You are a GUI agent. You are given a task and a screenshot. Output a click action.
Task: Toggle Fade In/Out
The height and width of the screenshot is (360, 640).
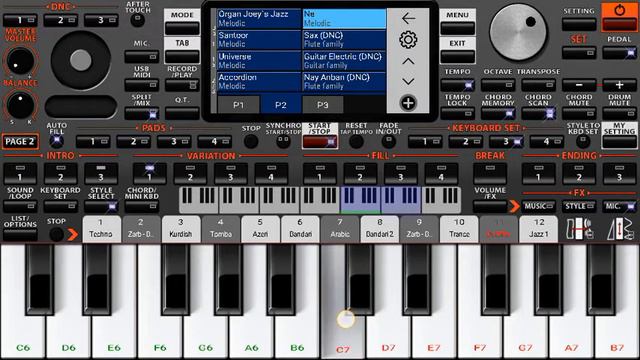tap(389, 142)
